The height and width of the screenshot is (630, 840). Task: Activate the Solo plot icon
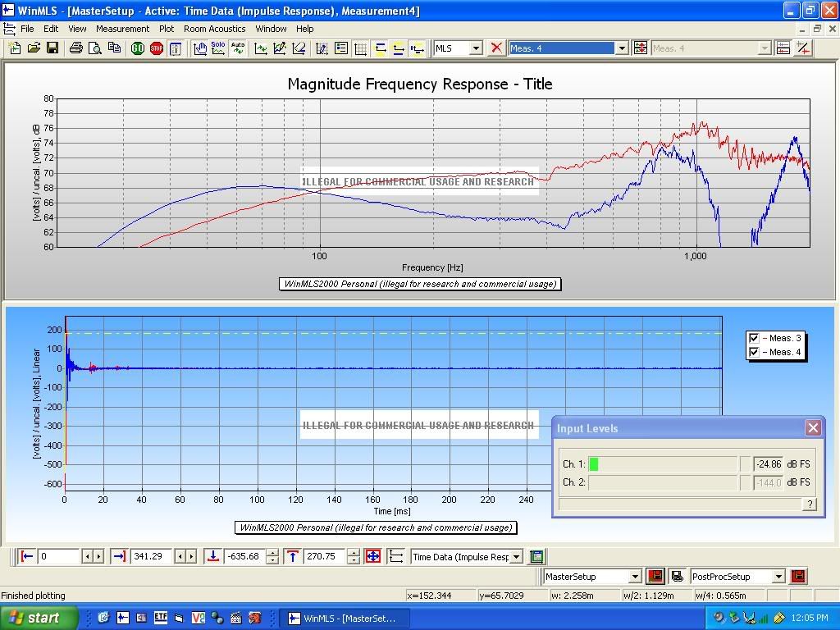click(x=218, y=48)
